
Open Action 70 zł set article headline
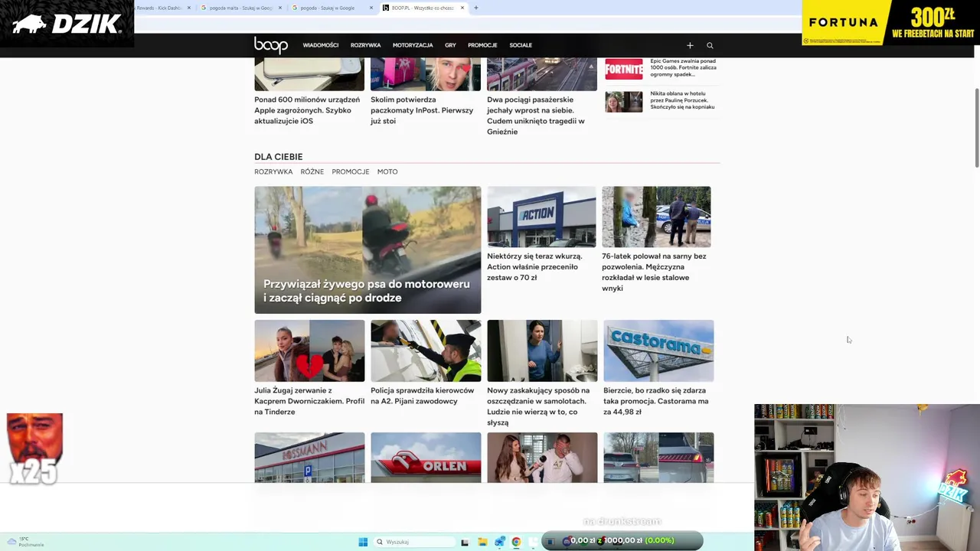coord(534,267)
